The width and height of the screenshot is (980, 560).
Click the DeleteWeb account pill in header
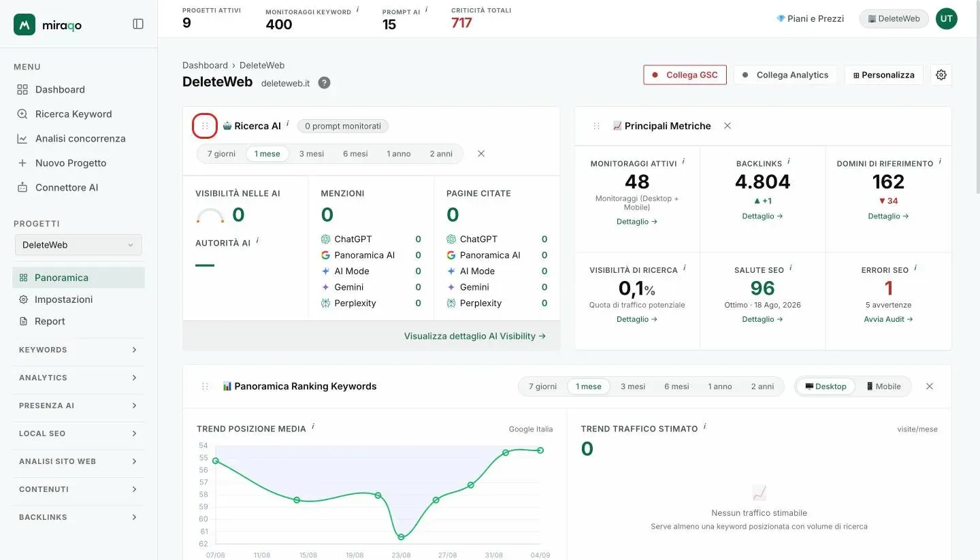(894, 18)
